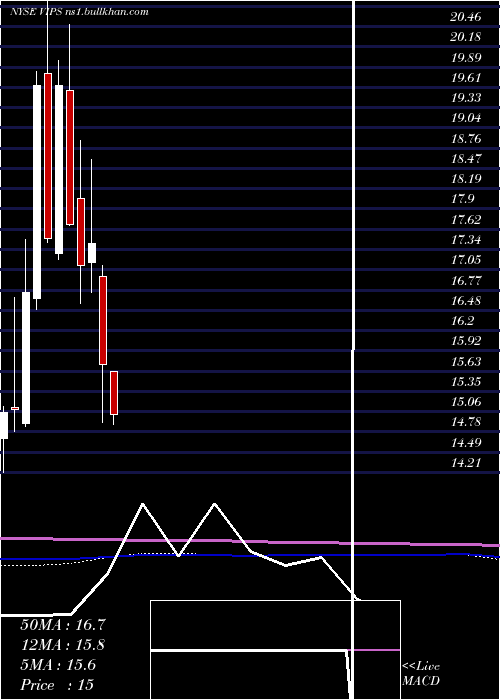Click the 18.19 price axis label
Screen dimensions: 500x700
(466, 179)
